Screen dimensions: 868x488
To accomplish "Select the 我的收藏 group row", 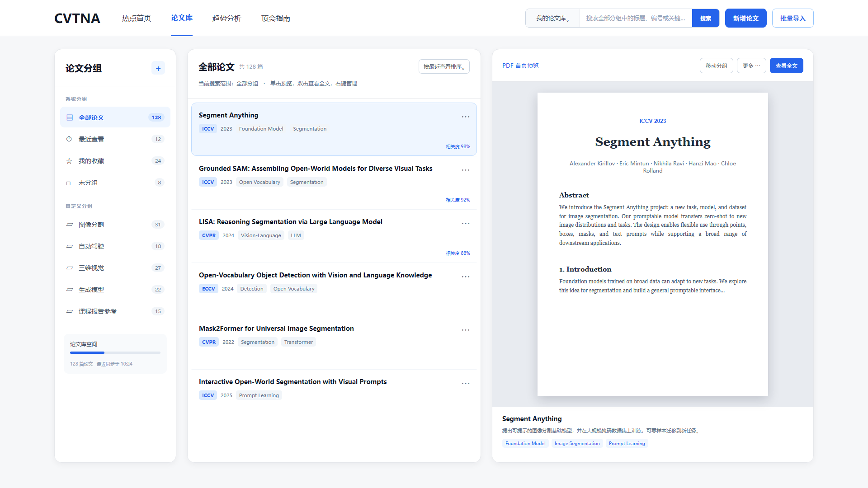I will pyautogui.click(x=115, y=161).
